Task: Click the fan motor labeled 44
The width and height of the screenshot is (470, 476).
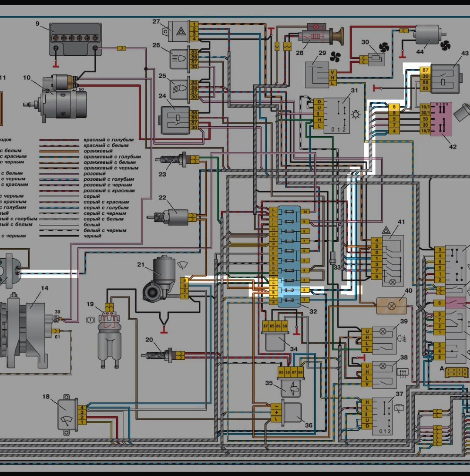Action: pyautogui.click(x=428, y=34)
